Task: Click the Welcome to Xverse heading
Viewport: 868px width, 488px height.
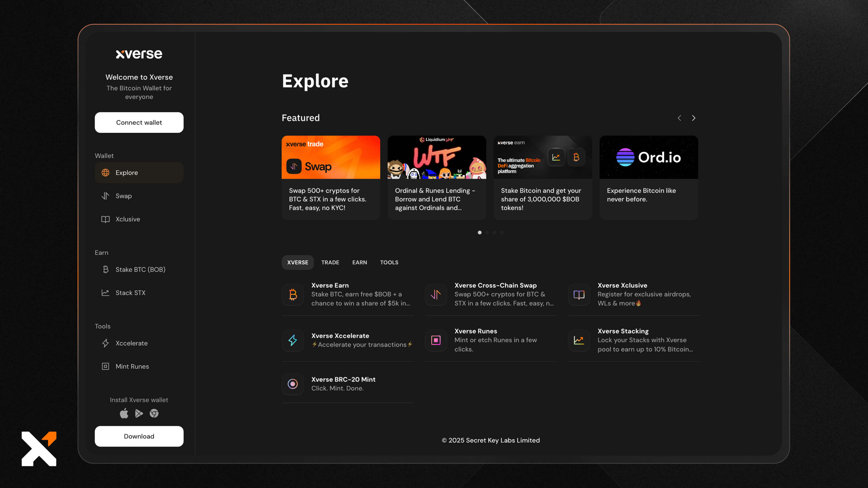Action: [139, 77]
